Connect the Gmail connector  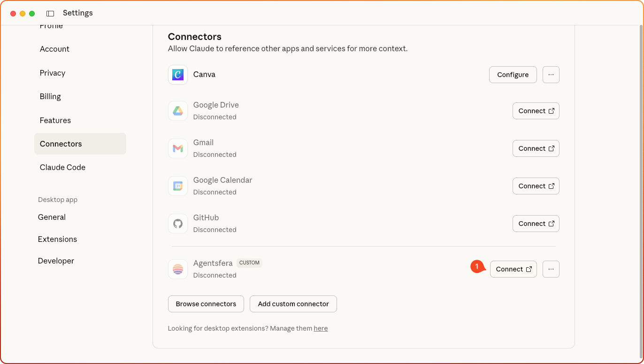pos(536,148)
